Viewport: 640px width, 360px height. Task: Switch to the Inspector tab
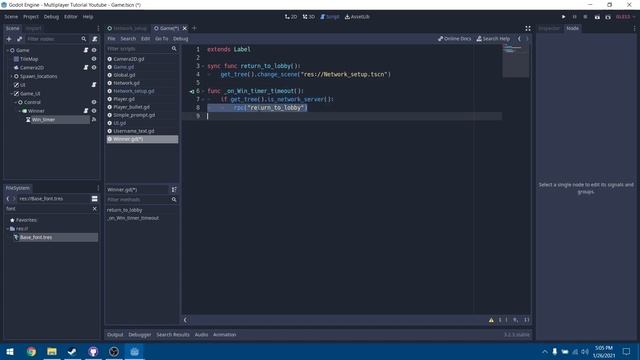coord(549,28)
